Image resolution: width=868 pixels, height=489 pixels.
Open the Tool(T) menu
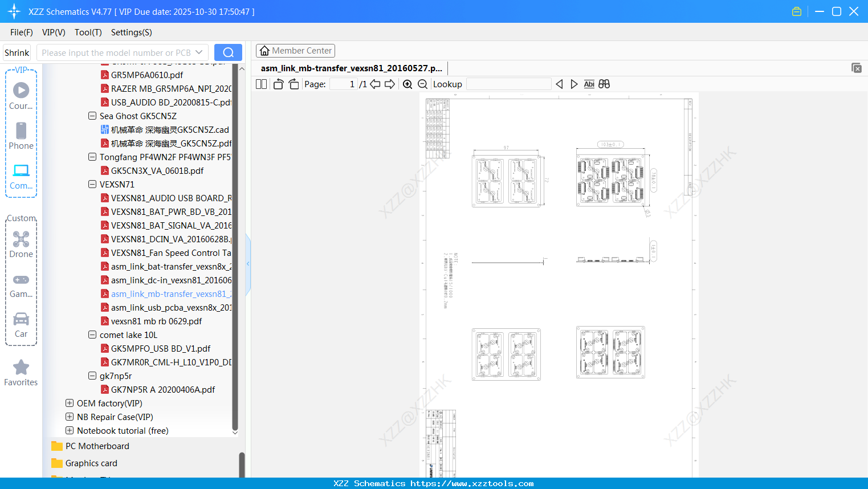pos(88,32)
